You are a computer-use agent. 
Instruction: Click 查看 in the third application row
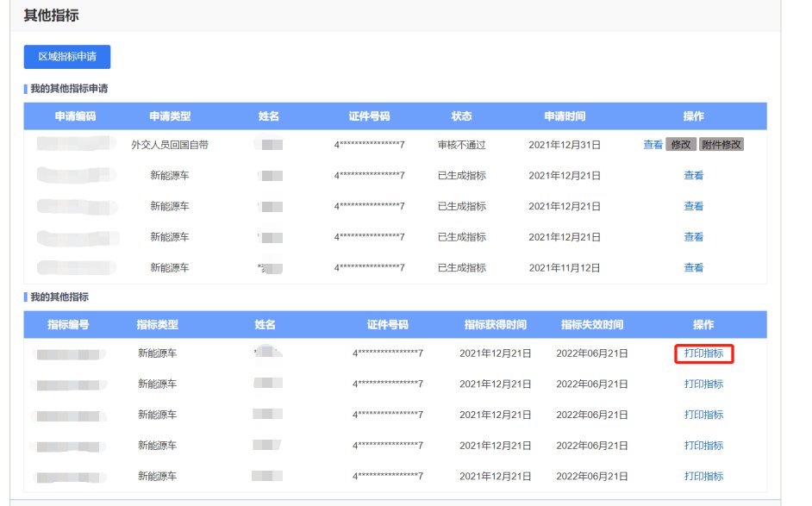pyautogui.click(x=693, y=207)
